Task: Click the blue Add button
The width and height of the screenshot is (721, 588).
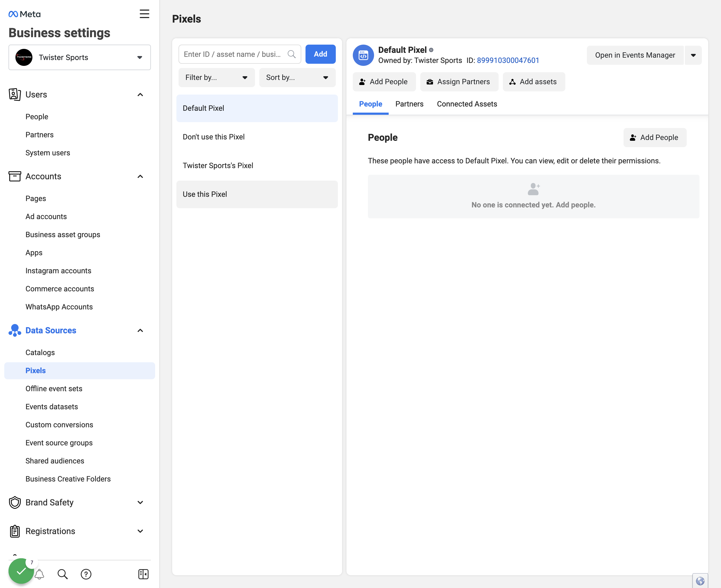Action: tap(320, 54)
